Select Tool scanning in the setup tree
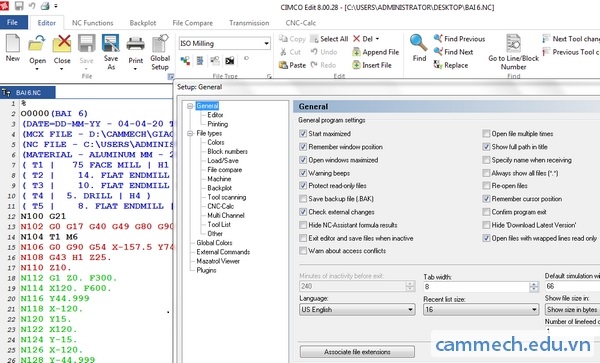Viewport: 600px width, 363px height. tap(227, 197)
